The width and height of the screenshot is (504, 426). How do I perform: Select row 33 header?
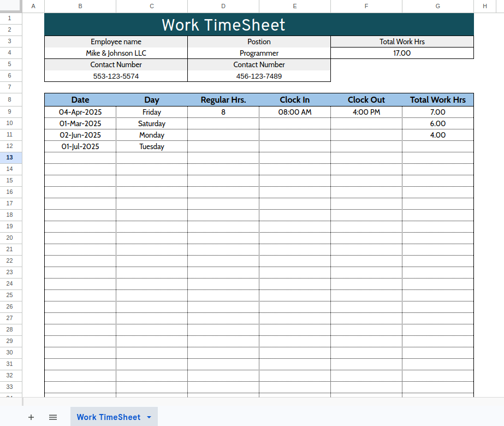pos(10,387)
